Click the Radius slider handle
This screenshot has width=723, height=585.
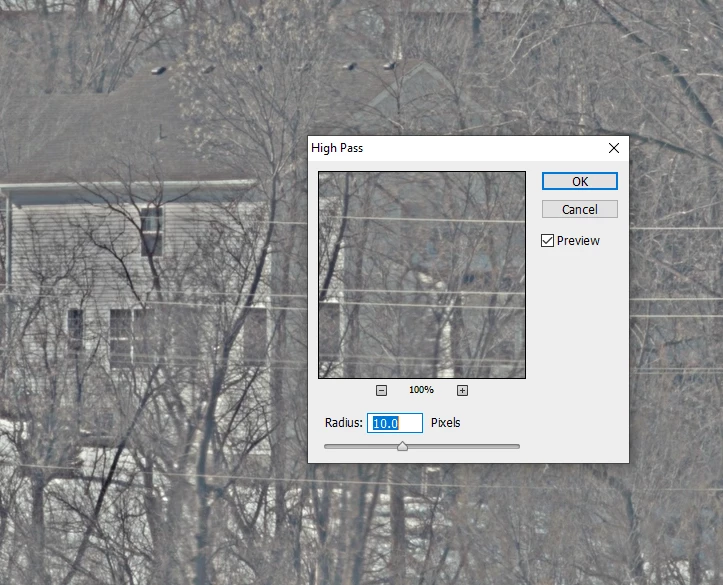tap(403, 446)
